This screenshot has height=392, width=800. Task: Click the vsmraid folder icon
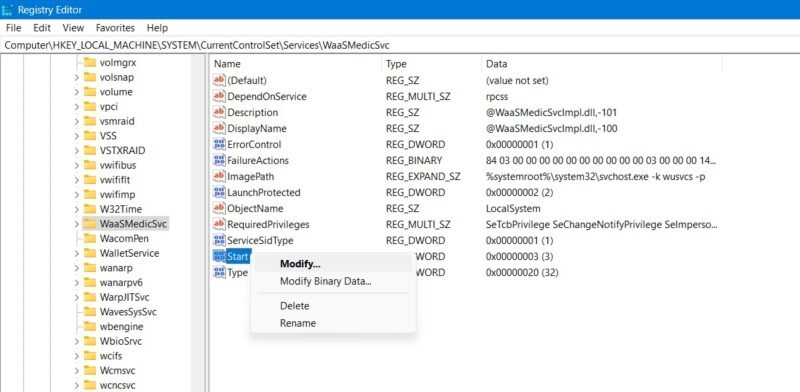(90, 121)
